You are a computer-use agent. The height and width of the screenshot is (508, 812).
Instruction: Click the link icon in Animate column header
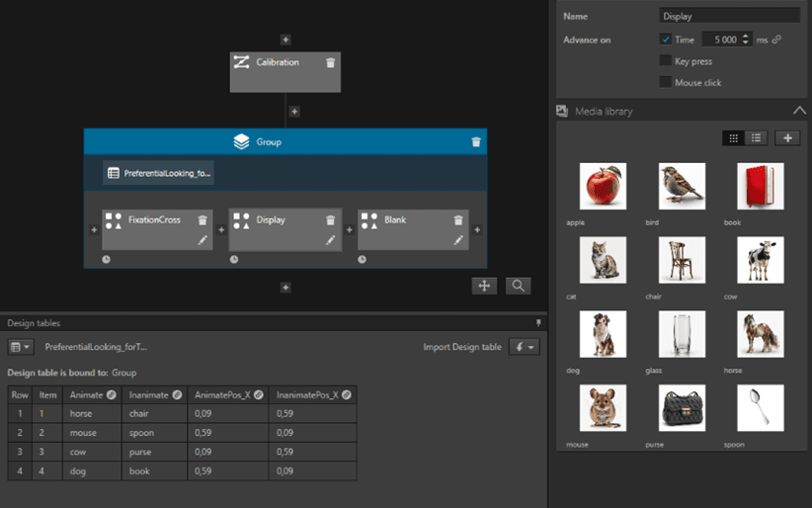(112, 395)
